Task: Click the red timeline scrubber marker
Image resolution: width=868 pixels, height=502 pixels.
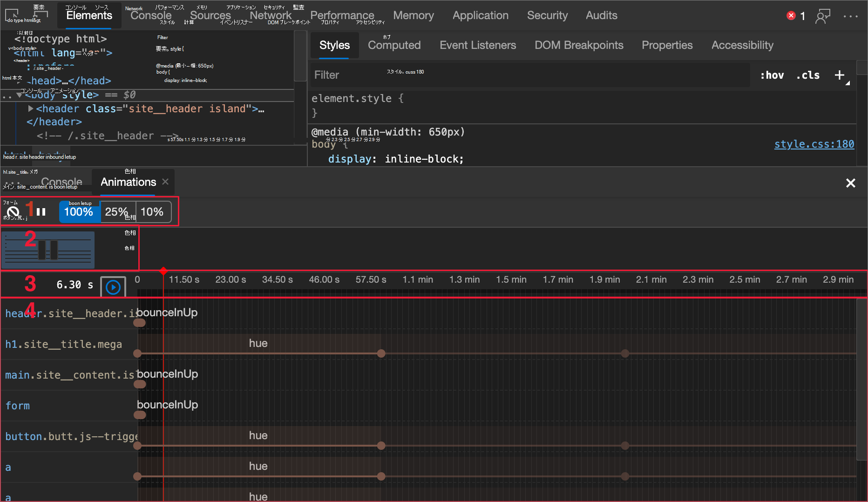Action: pyautogui.click(x=163, y=271)
